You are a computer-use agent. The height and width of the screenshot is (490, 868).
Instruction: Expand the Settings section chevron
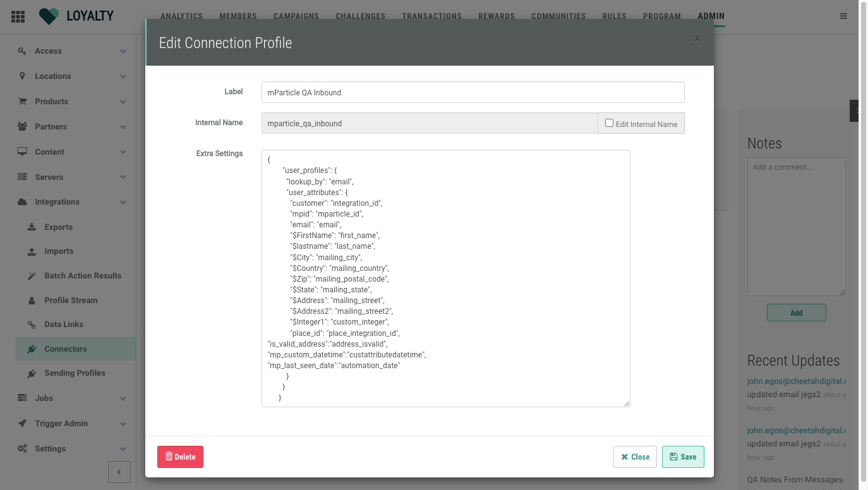click(123, 449)
